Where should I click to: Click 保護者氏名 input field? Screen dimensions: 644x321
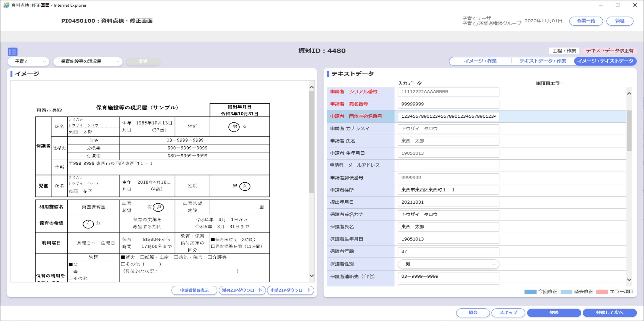tap(448, 227)
